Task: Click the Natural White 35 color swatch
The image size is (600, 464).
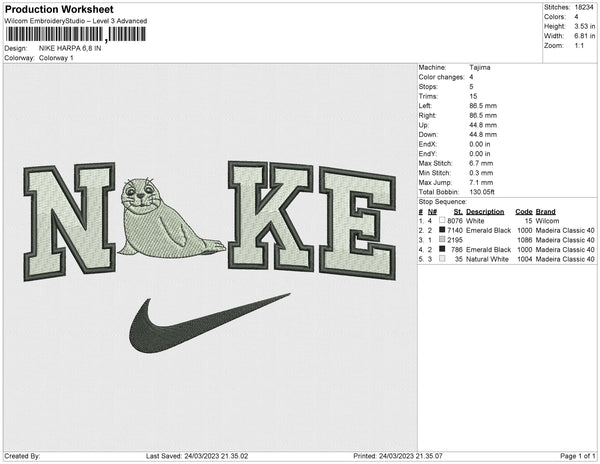Action: coord(442,259)
